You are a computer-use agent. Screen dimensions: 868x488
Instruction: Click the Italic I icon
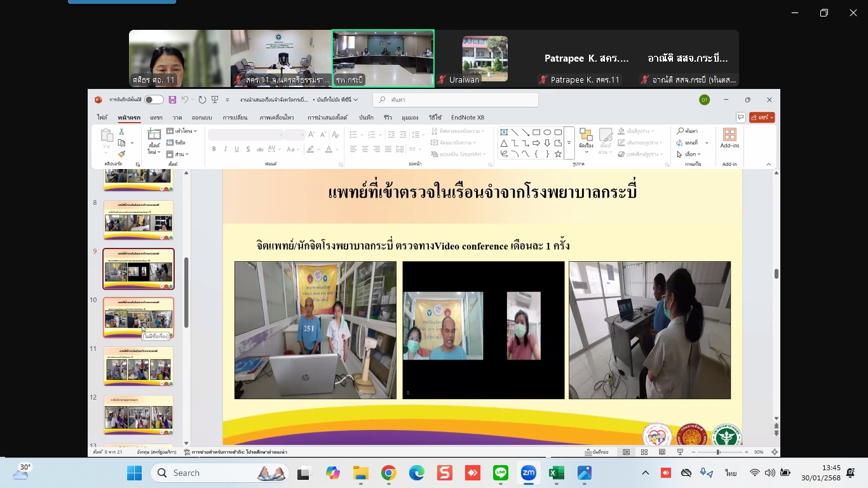(x=226, y=149)
